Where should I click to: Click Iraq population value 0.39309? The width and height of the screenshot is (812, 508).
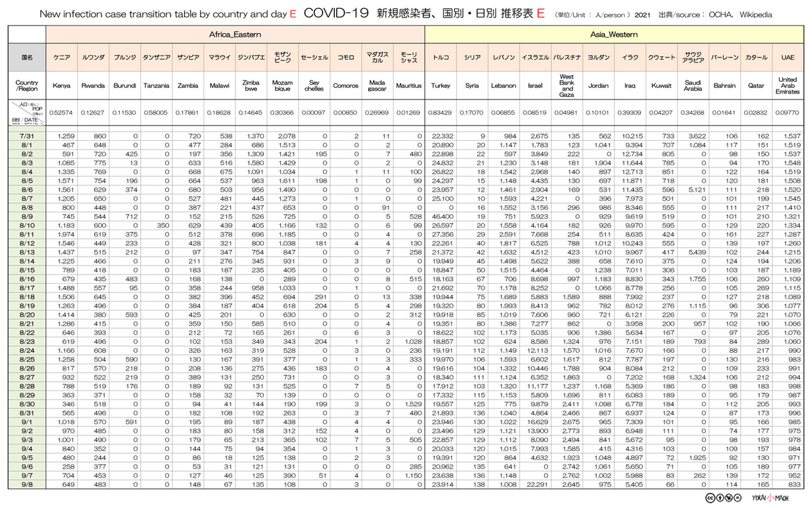630,113
